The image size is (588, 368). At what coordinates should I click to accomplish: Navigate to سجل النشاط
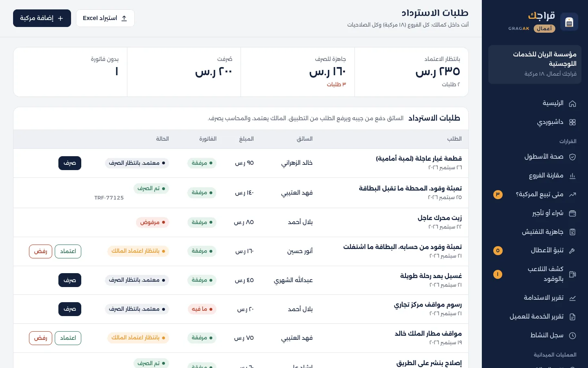tap(535, 336)
